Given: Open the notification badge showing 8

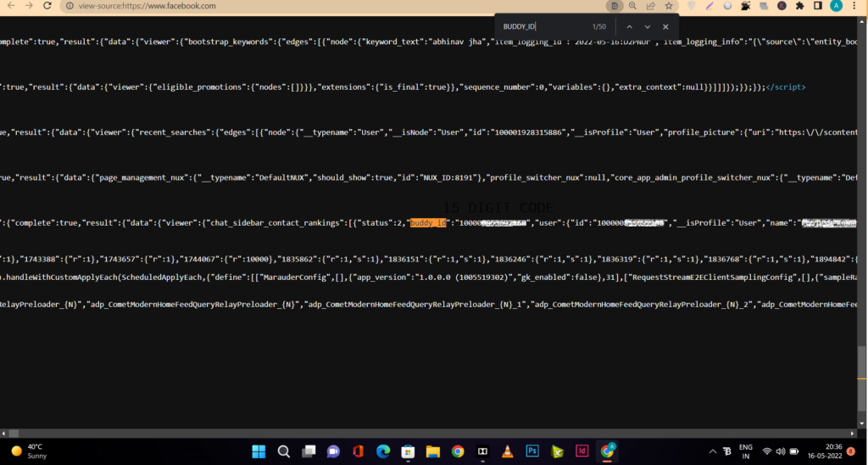Looking at the screenshot, I should tap(851, 451).
